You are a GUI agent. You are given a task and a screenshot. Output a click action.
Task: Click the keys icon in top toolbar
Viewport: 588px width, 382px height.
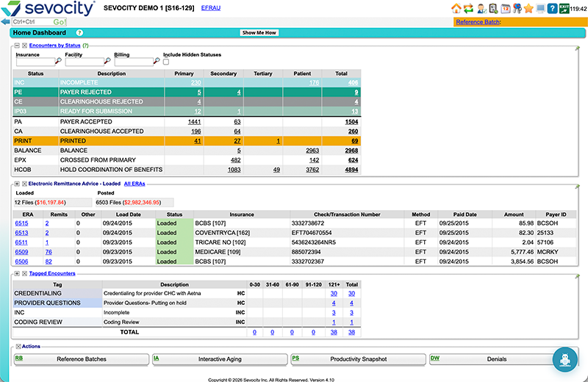(517, 8)
